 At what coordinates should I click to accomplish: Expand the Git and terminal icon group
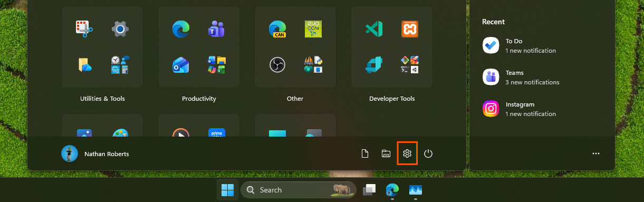(x=410, y=64)
